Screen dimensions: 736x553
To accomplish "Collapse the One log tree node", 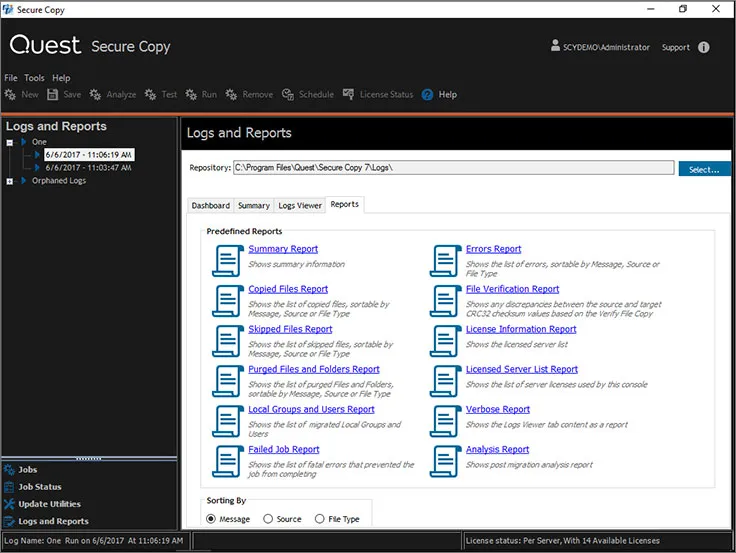I will 10,142.
